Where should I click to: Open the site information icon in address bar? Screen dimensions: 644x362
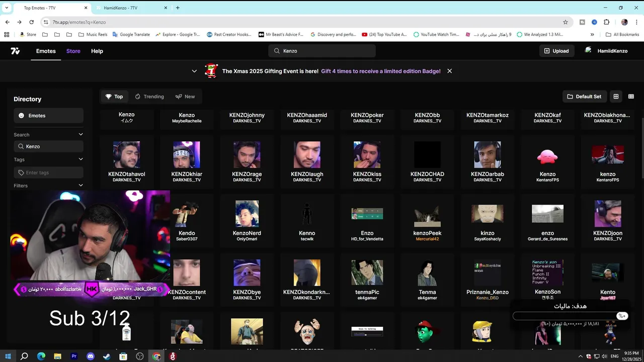46,22
